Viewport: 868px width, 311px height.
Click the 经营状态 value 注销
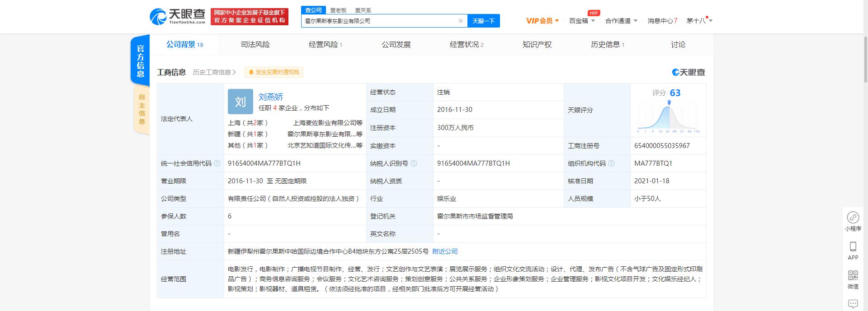tap(443, 92)
